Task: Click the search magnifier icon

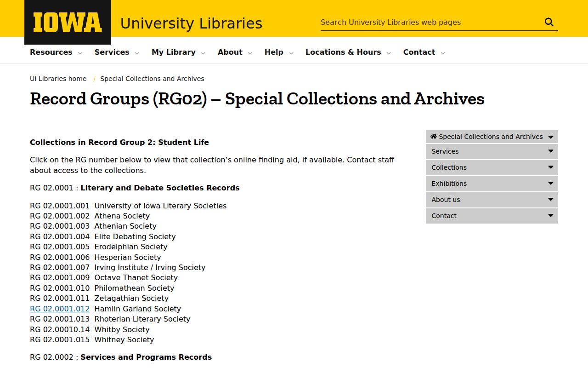Action: [549, 22]
